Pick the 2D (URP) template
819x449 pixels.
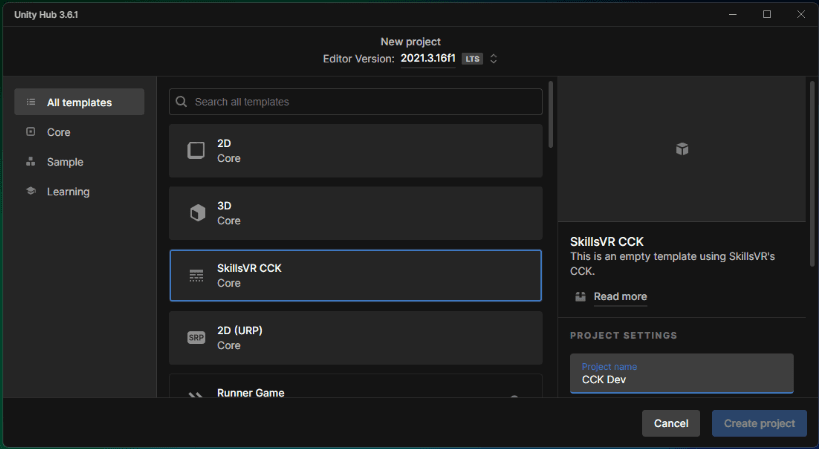pos(356,338)
